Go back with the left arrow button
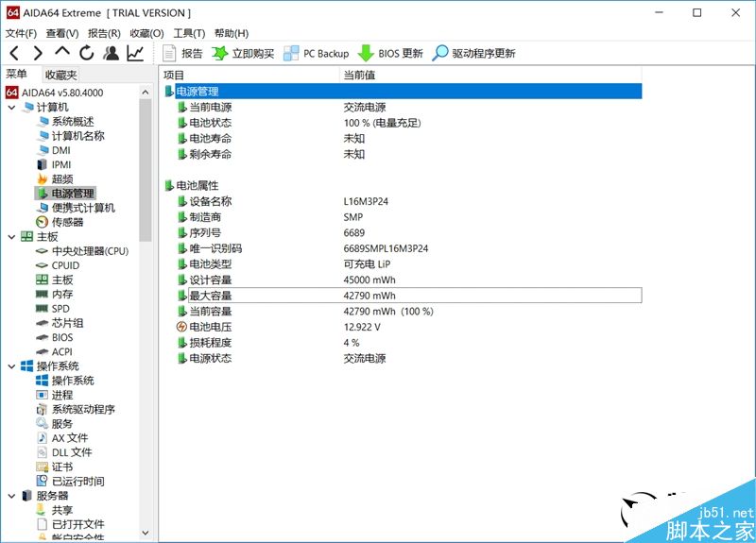The height and width of the screenshot is (543, 756). (14, 53)
